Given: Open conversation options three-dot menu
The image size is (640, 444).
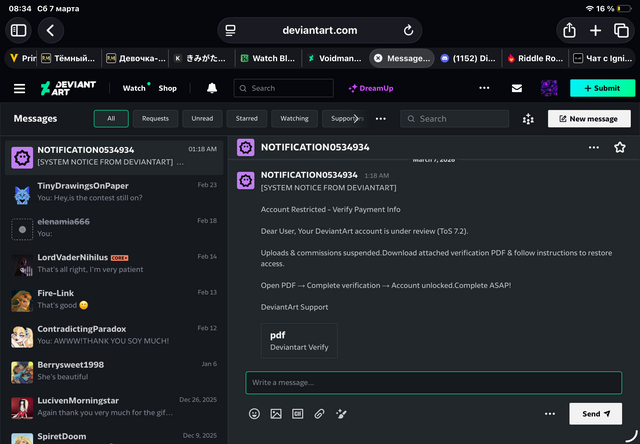Looking at the screenshot, I should click(x=594, y=147).
